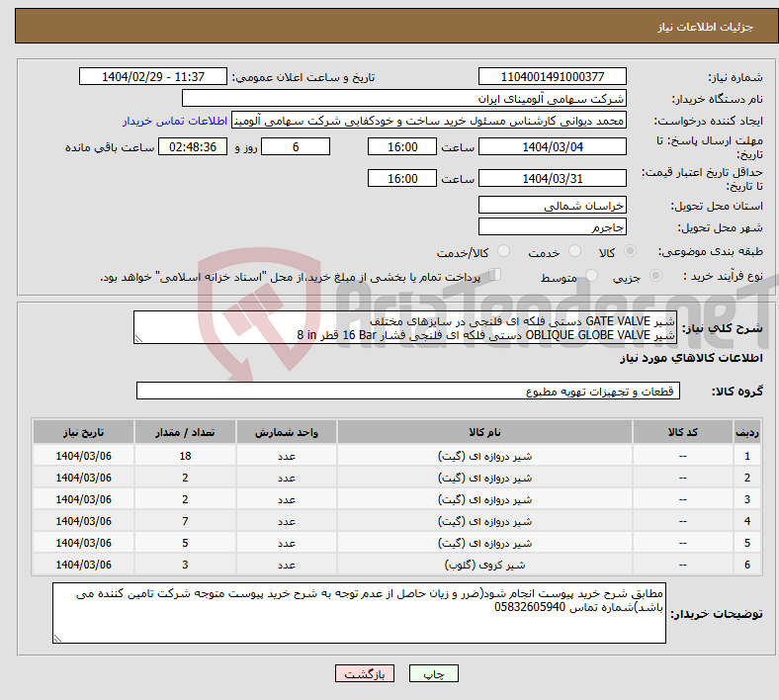Open the buyer contact information link
The width and height of the screenshot is (779, 700).
(175, 121)
